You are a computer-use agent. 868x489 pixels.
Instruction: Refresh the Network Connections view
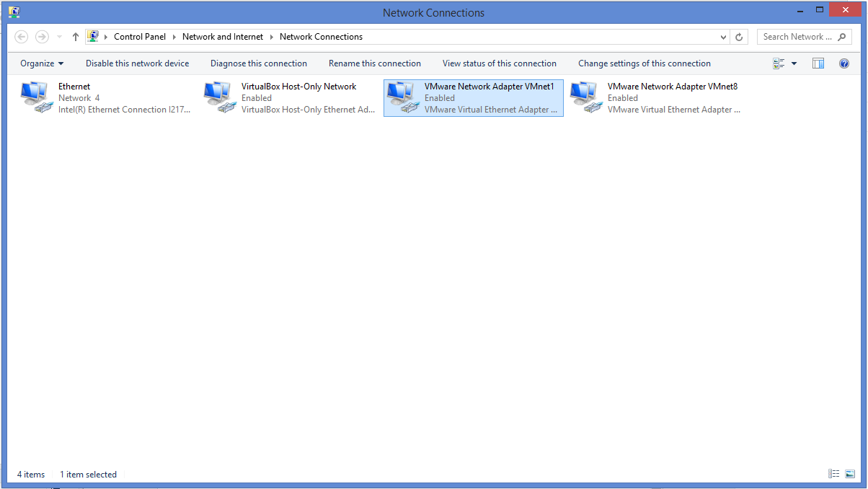click(x=739, y=37)
